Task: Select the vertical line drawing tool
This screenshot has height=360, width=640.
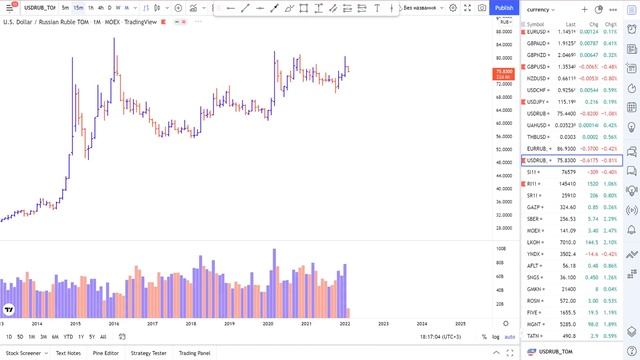Action: point(391,8)
